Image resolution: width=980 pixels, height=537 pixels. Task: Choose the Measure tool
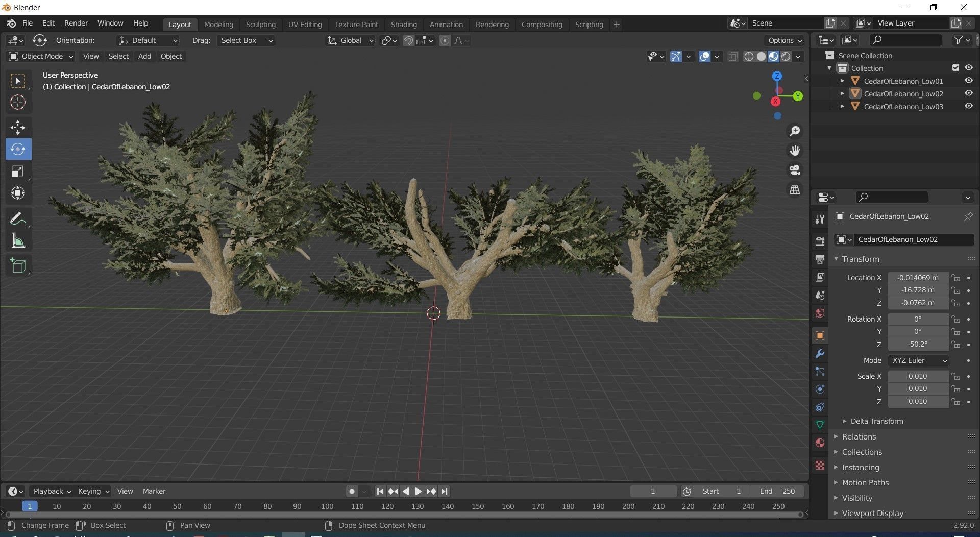pyautogui.click(x=18, y=240)
